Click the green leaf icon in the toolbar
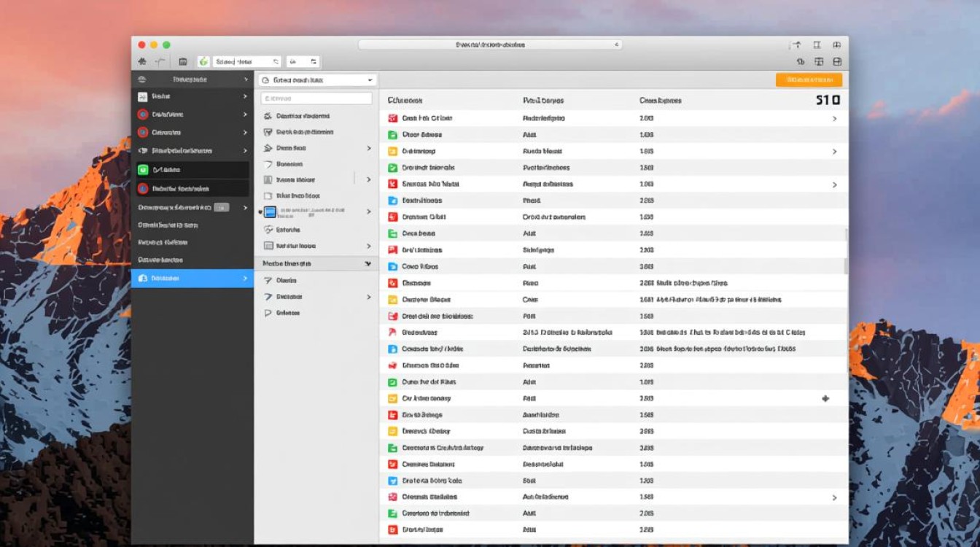This screenshot has height=547, width=980. tap(203, 62)
